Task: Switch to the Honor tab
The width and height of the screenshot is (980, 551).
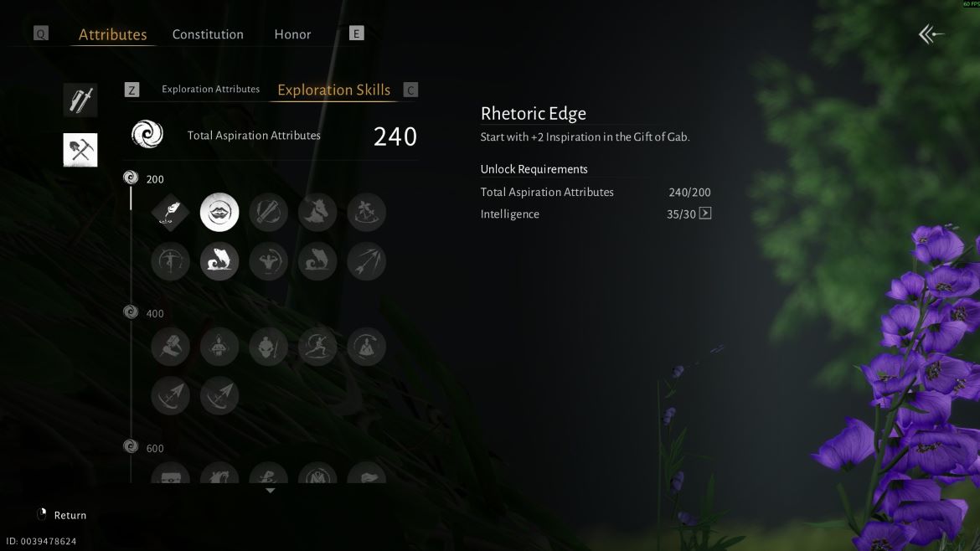Action: (x=291, y=34)
